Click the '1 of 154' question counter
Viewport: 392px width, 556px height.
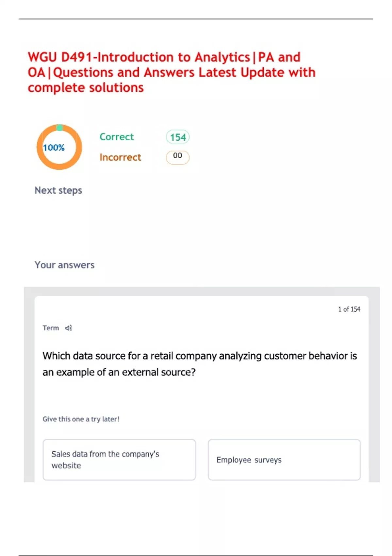(x=349, y=309)
